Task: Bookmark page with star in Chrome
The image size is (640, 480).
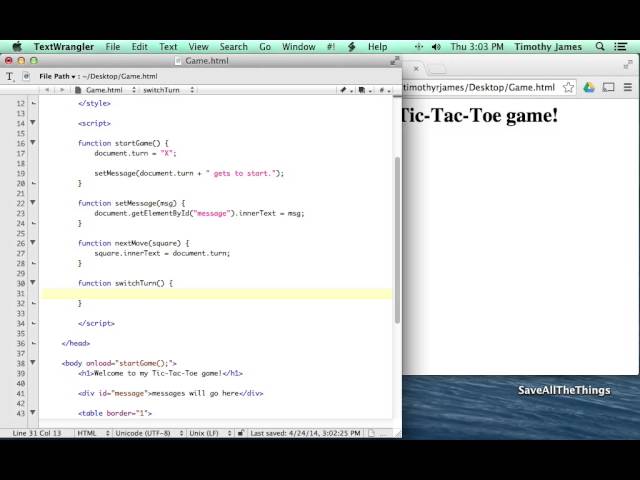Action: pos(568,87)
